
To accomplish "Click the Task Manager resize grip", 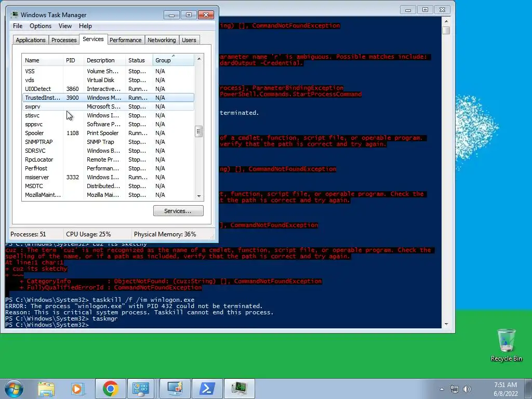I will [x=212, y=236].
